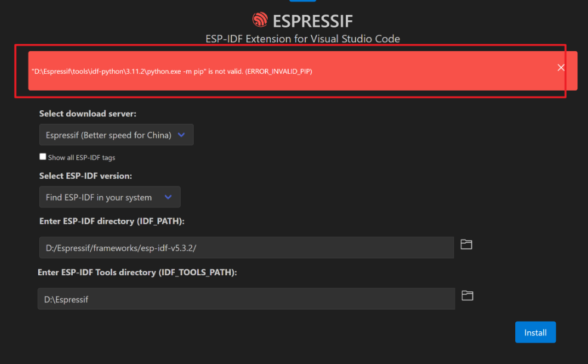588x364 pixels.
Task: Enable Show all ESP-IDF tags checkbox
Action: tap(43, 157)
